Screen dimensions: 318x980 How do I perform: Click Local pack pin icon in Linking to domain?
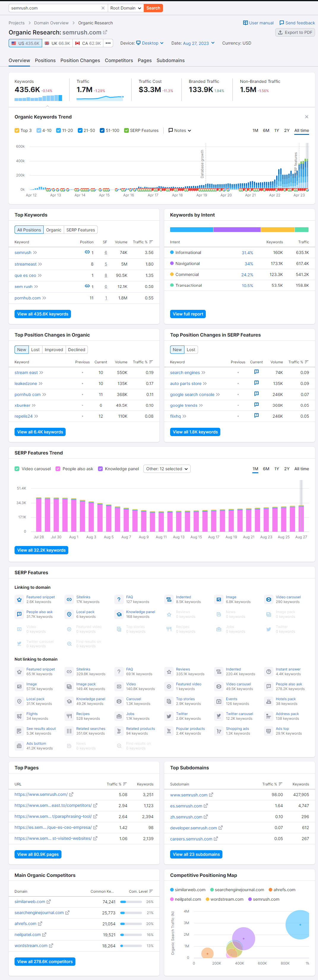coord(69,614)
